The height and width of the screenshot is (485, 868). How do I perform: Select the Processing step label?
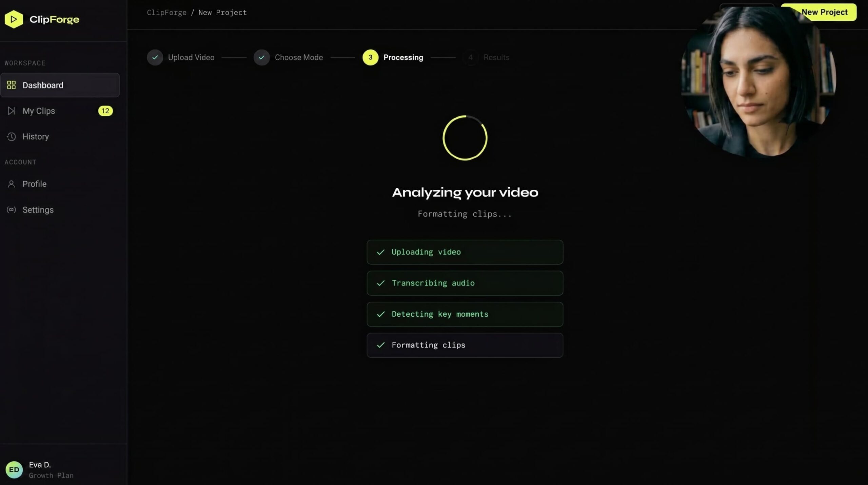(x=403, y=57)
